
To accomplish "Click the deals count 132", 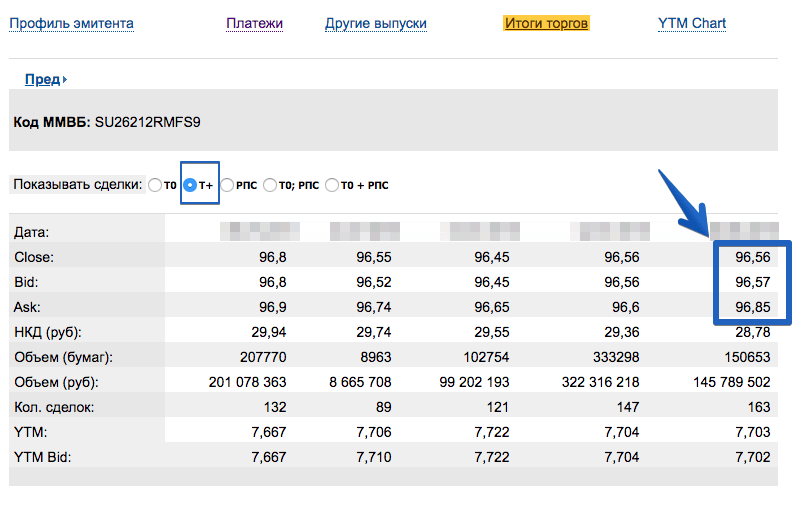I will (275, 407).
